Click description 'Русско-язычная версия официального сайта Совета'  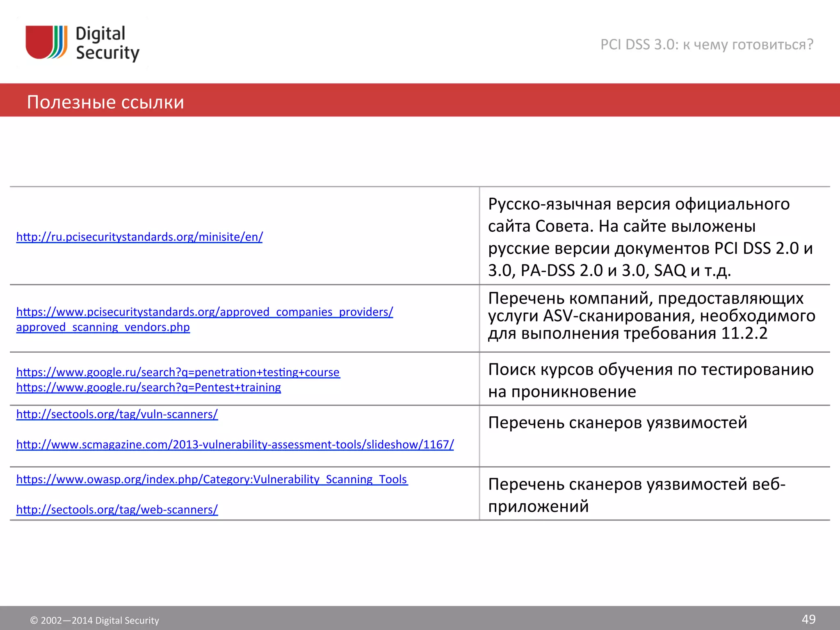click(x=651, y=237)
